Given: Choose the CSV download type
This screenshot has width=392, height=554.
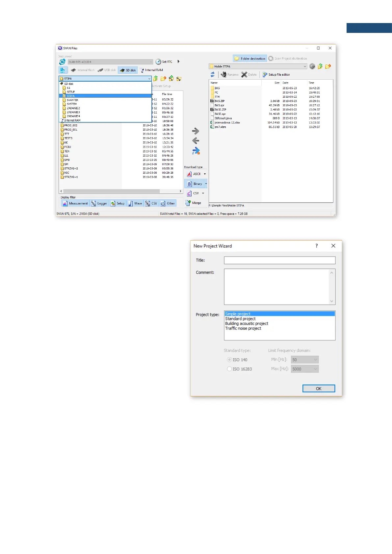Looking at the screenshot, I should pyautogui.click(x=193, y=193).
